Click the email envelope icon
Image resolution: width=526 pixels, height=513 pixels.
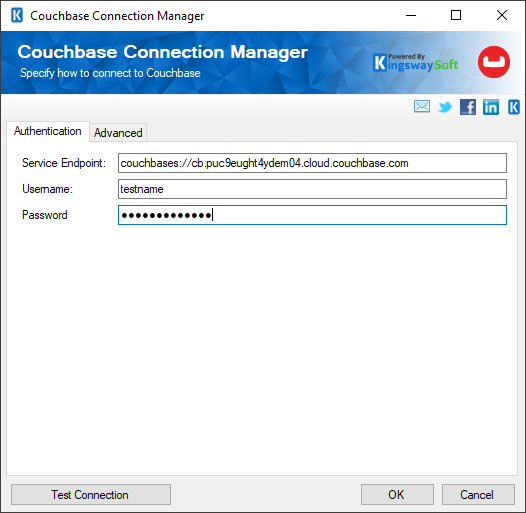422,107
